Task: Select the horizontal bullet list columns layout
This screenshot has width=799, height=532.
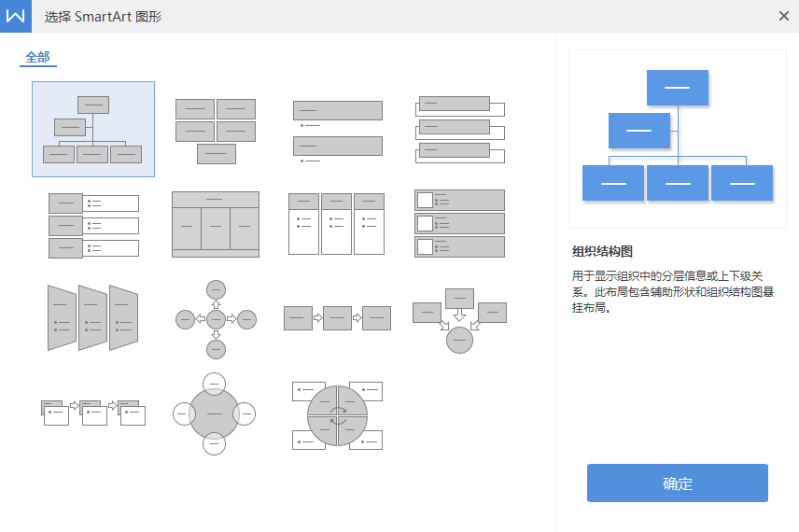Action: click(x=336, y=224)
